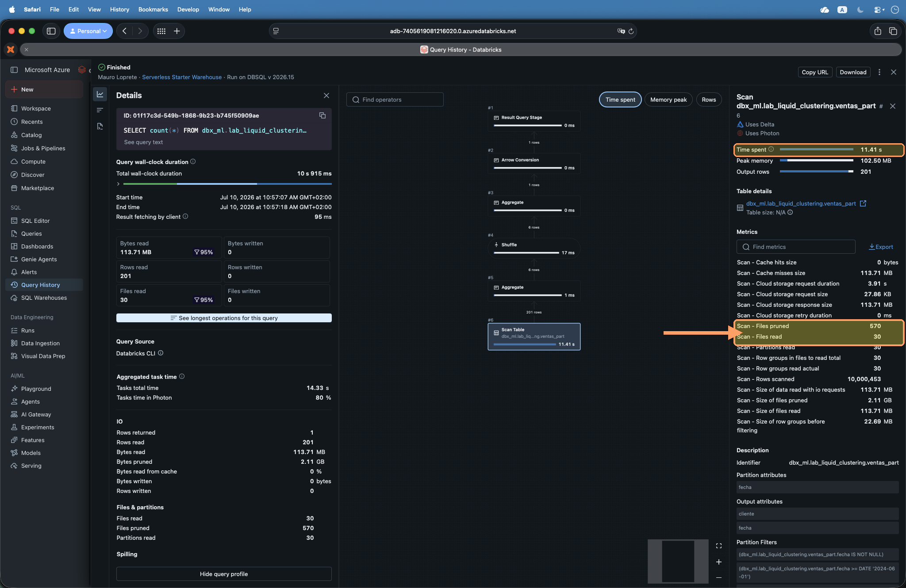Switch graph metric to Memory peak
Screen dimensions: 906x588
[668, 99]
